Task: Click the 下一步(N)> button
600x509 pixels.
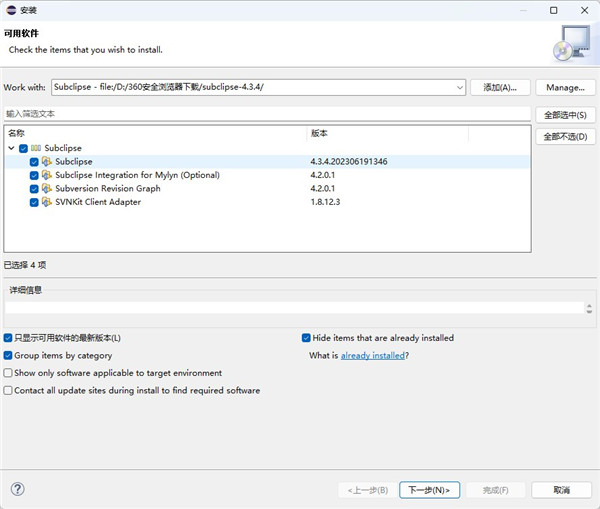Action: [x=430, y=490]
